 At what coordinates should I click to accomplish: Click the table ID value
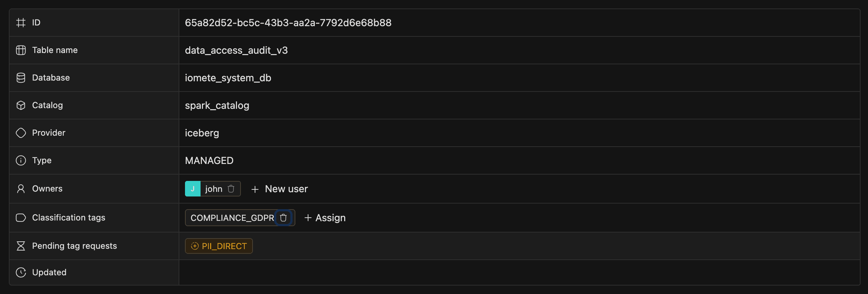tap(288, 23)
